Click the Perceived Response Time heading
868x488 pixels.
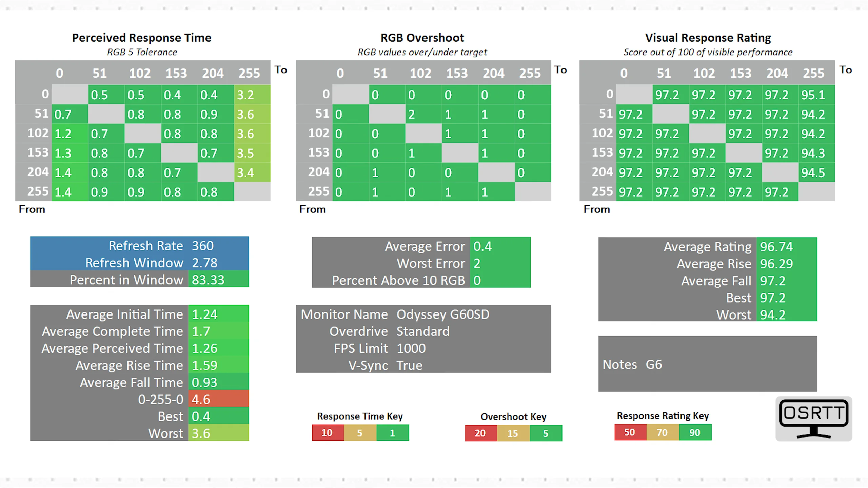click(x=142, y=38)
